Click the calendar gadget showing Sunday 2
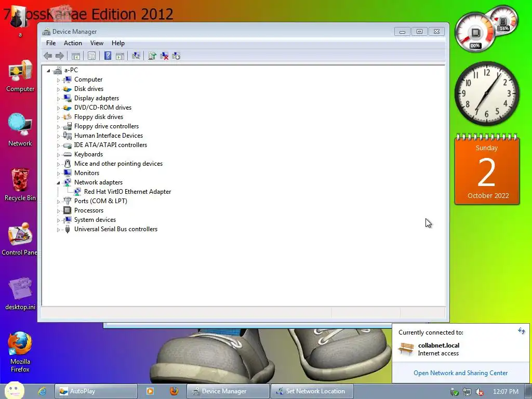The height and width of the screenshot is (399, 532). pyautogui.click(x=487, y=169)
